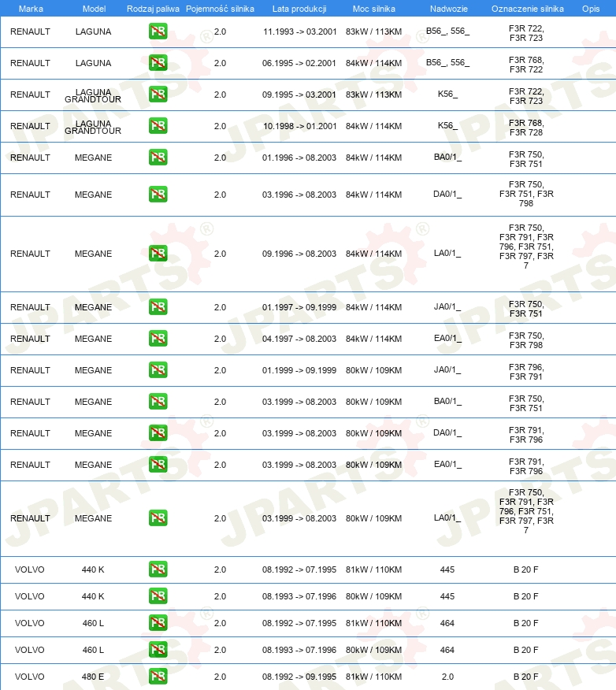
Task: Click fuel icon in Megane 04.1997 EA0/1_ row
Action: [158, 339]
